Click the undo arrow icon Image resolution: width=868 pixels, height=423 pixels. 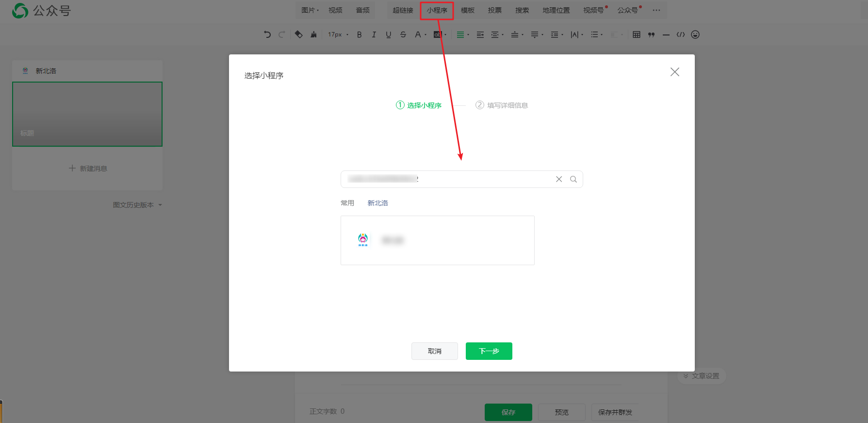(267, 34)
